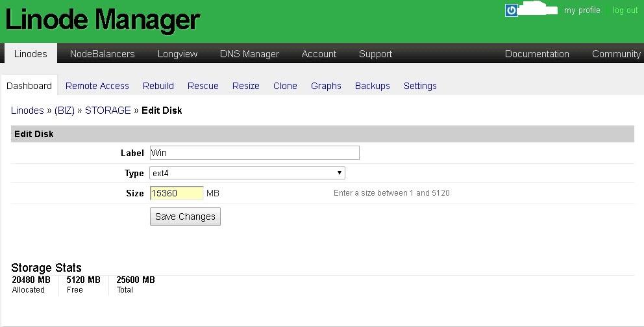This screenshot has height=327, width=644.
Task: Click the 'Storage Stats' heading
Action: (46, 268)
